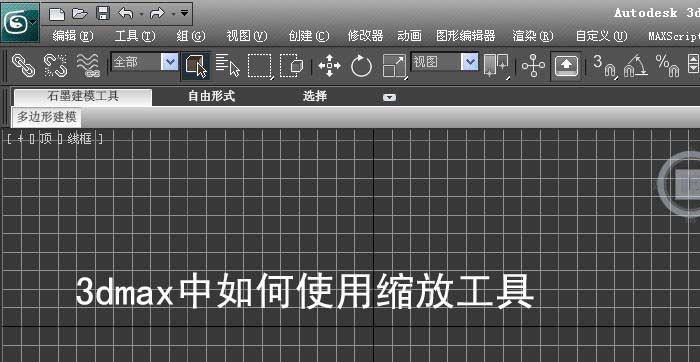
Task: Open the 3ds Max application menu logo
Action: coord(20,22)
